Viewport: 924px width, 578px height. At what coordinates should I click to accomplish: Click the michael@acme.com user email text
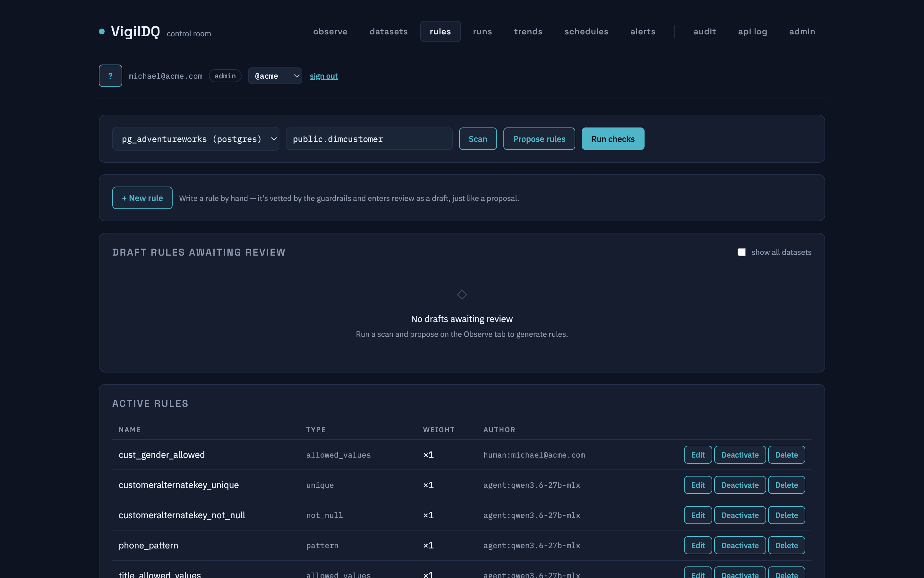click(165, 76)
